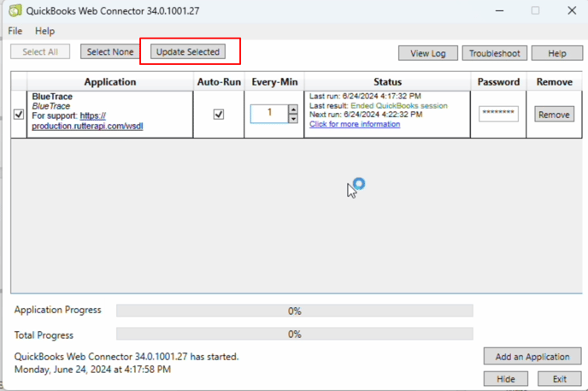Remove the BlueTrace application
The height and width of the screenshot is (391, 588).
tap(554, 115)
